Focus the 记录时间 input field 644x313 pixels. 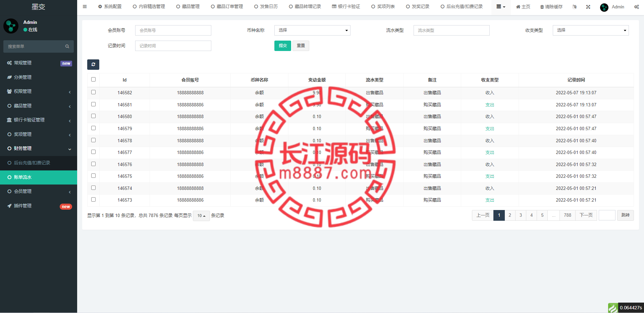(173, 46)
